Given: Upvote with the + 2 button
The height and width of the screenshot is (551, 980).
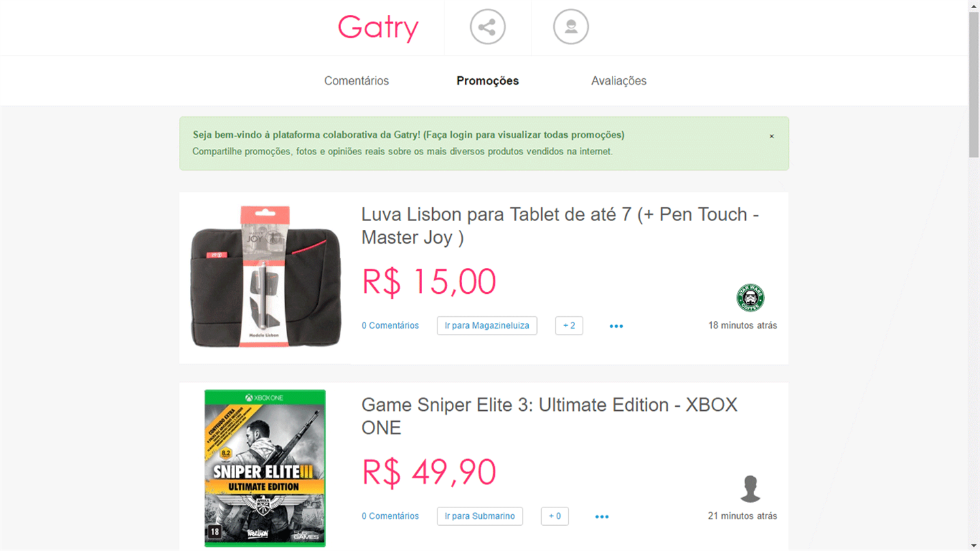Looking at the screenshot, I should [x=569, y=325].
